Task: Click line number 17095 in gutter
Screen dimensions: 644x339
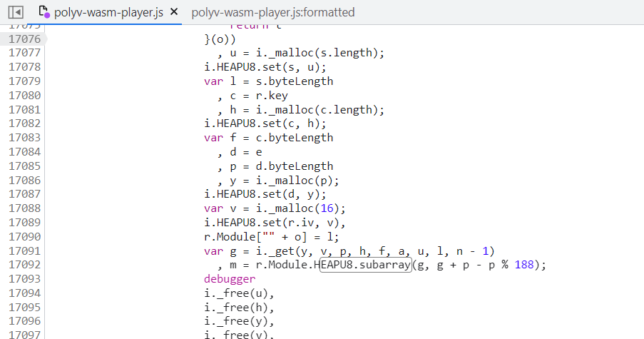Action: [x=25, y=308]
